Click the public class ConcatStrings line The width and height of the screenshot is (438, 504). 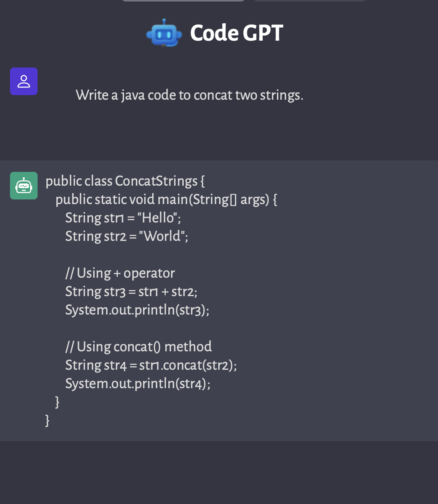pos(125,181)
